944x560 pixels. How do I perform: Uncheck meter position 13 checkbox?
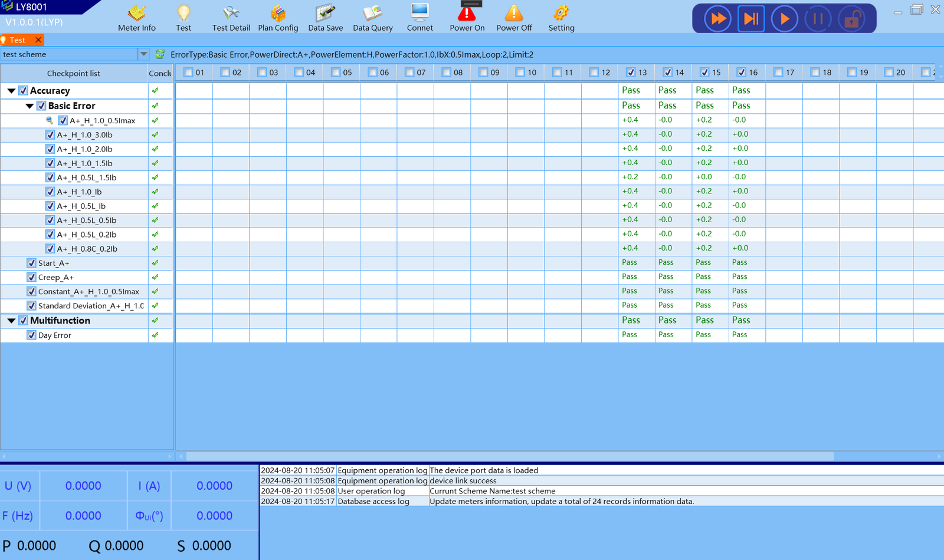(x=631, y=73)
